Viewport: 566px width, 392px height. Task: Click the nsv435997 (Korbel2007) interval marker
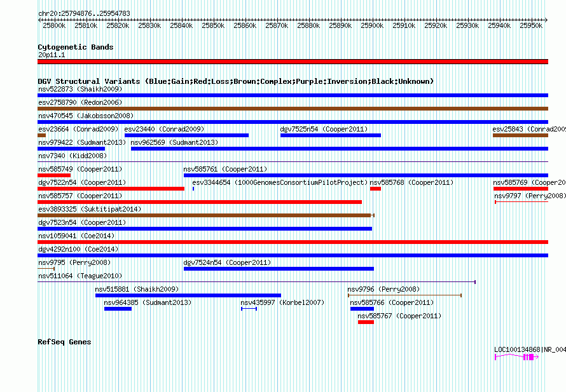tap(249, 309)
